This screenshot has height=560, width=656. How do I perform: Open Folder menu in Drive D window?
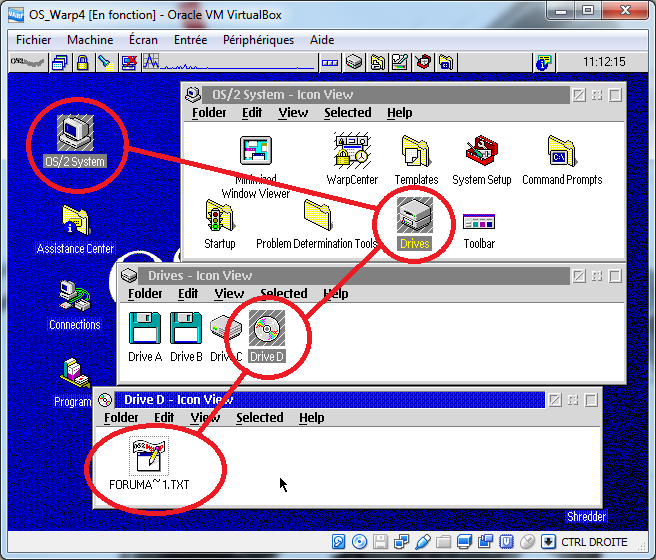coord(121,417)
